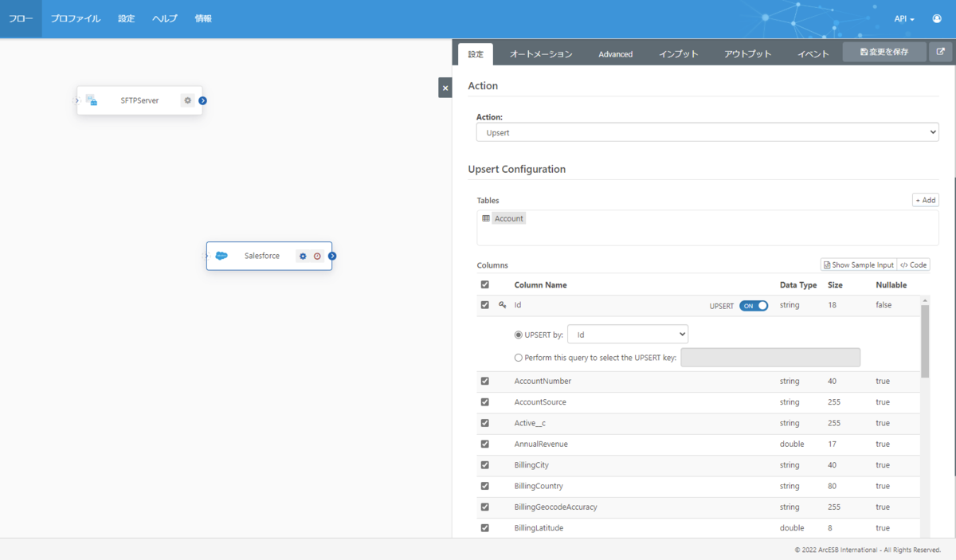Switch to the 設定 panel tab
Screen dimensions: 956x560
pyautogui.click(x=476, y=54)
